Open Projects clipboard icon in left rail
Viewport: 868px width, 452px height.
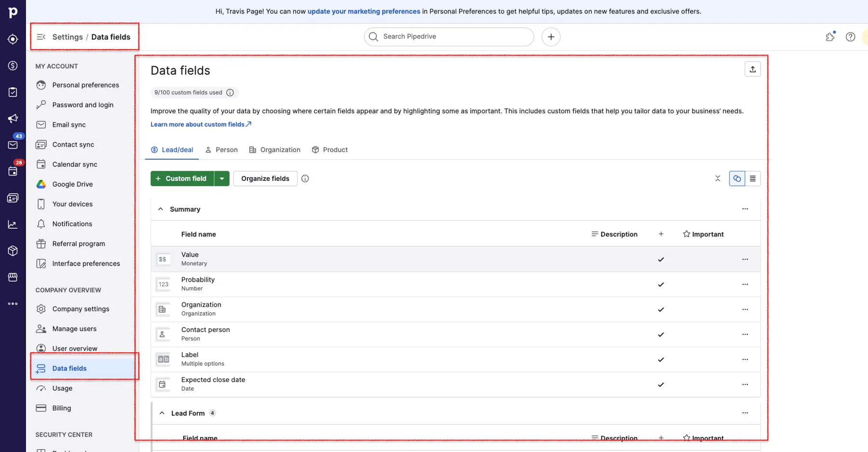click(13, 92)
